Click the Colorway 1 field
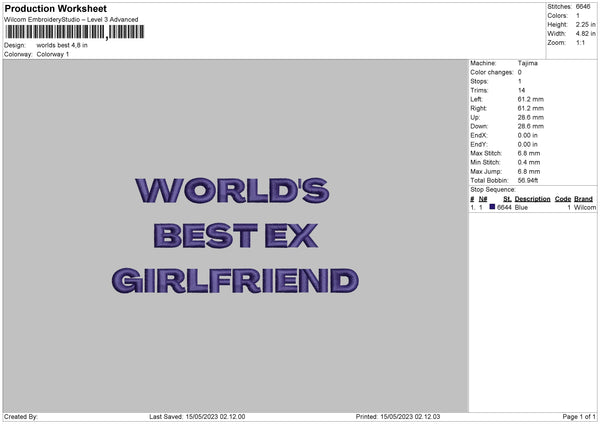 tap(53, 54)
